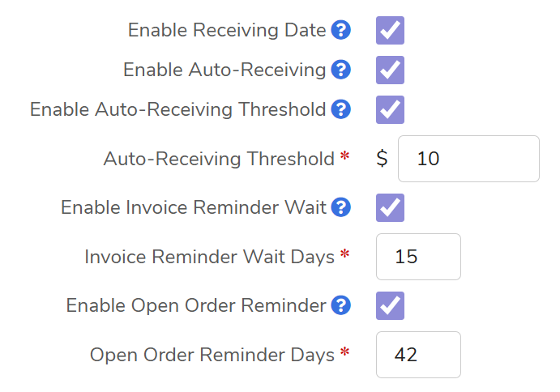Turn off the Enable Open Order Reminder checkbox

[390, 306]
